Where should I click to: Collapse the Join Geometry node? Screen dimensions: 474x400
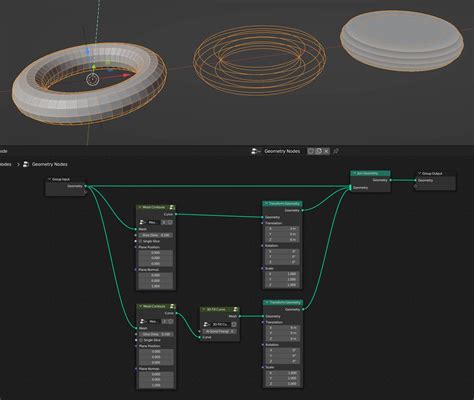click(x=354, y=173)
